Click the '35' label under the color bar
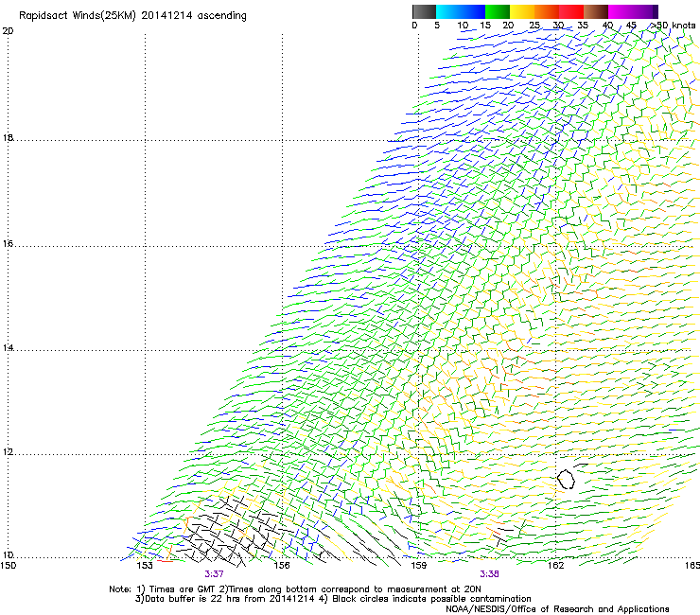The image size is (700, 615). tap(583, 26)
